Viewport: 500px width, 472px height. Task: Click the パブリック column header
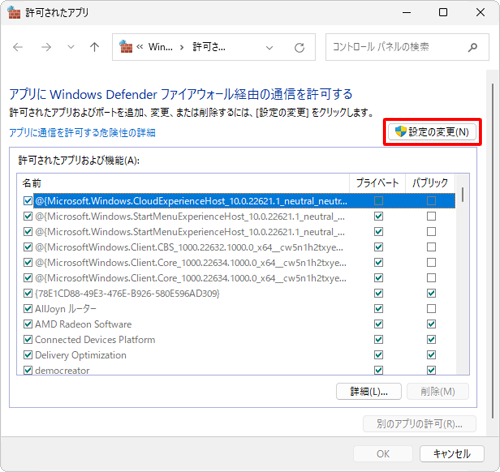coord(430,183)
